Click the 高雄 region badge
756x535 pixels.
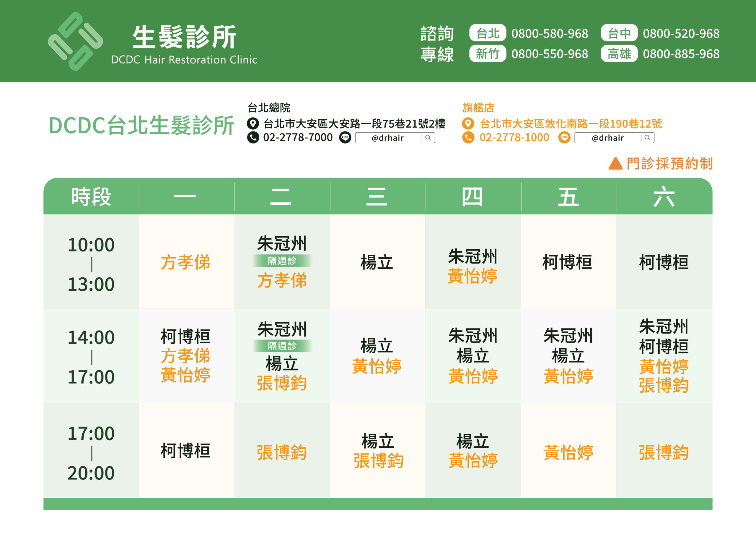619,54
